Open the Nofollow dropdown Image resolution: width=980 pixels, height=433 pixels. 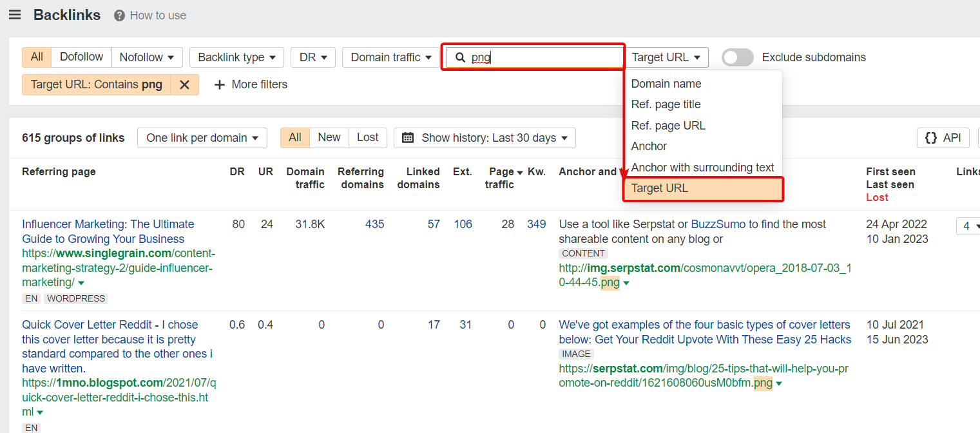pyautogui.click(x=147, y=57)
